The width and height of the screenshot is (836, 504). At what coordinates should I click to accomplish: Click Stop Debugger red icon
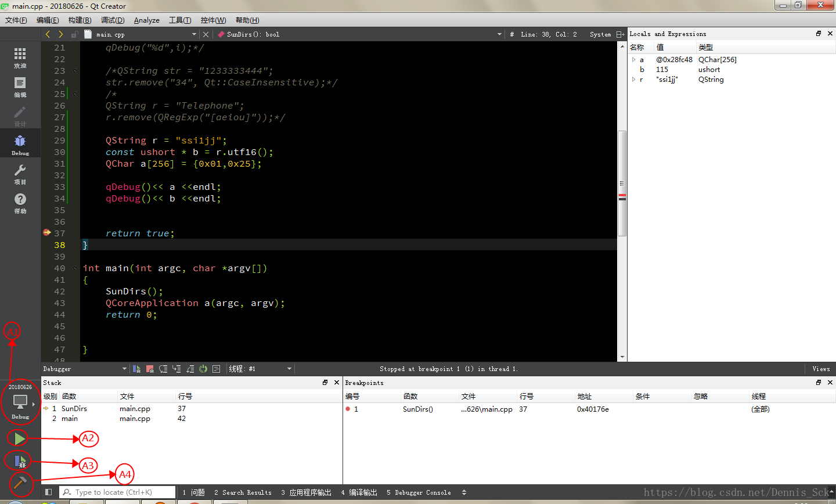coord(150,369)
